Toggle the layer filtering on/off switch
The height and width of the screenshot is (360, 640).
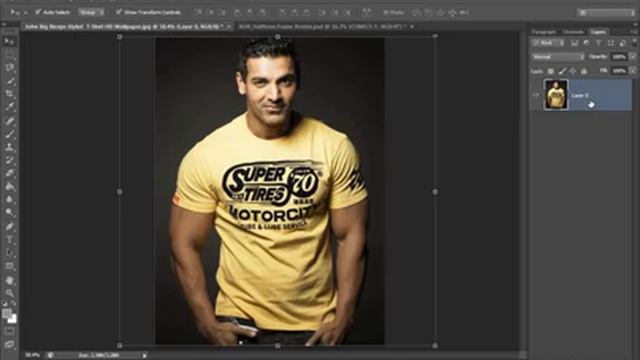634,42
